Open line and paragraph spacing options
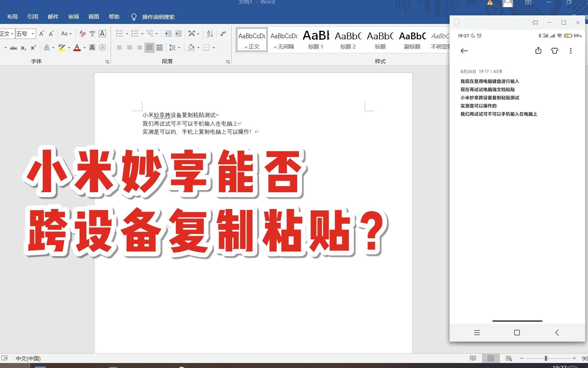This screenshot has width=588, height=368. [x=172, y=48]
